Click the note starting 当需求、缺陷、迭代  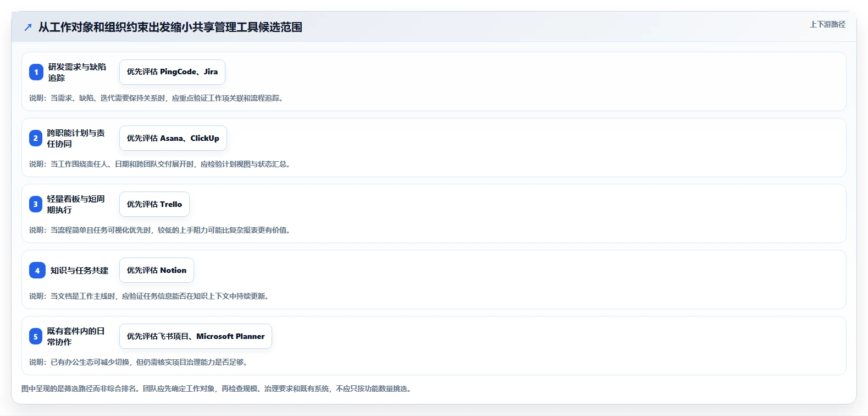156,98
